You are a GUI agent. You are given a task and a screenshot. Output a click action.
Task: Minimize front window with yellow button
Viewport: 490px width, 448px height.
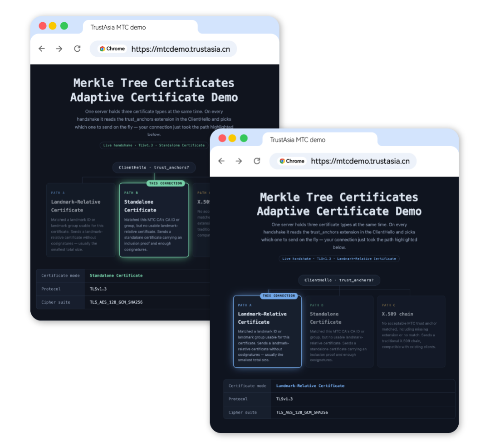click(x=232, y=138)
